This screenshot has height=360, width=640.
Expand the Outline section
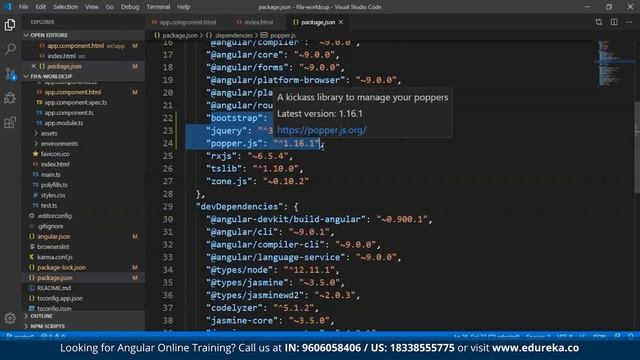pyautogui.click(x=83, y=316)
